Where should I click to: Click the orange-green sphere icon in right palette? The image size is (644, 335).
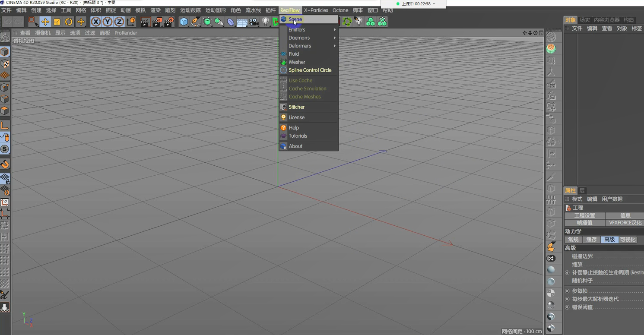click(x=551, y=48)
